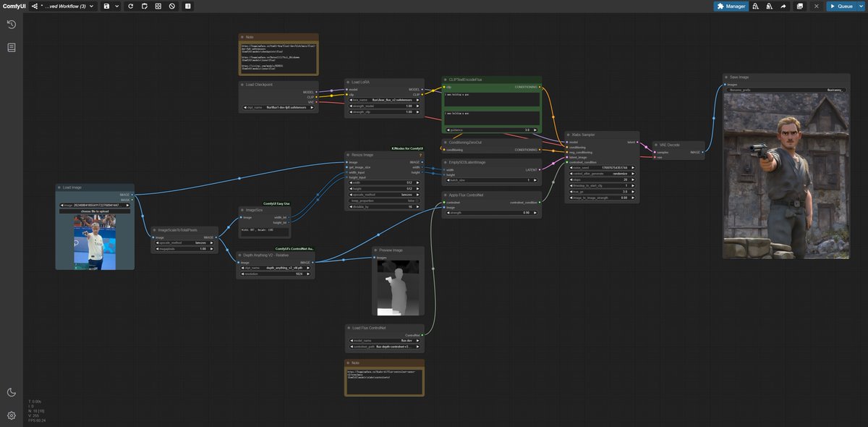Toggle dark theme moon icon
Screen dimensions: 868x427
coord(12,392)
